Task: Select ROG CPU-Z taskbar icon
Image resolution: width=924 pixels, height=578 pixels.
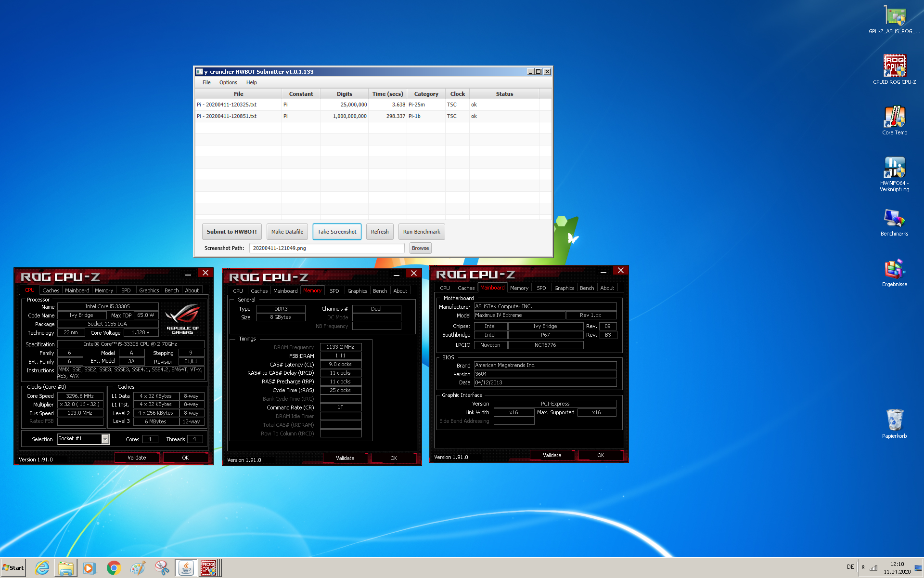Action: click(210, 568)
